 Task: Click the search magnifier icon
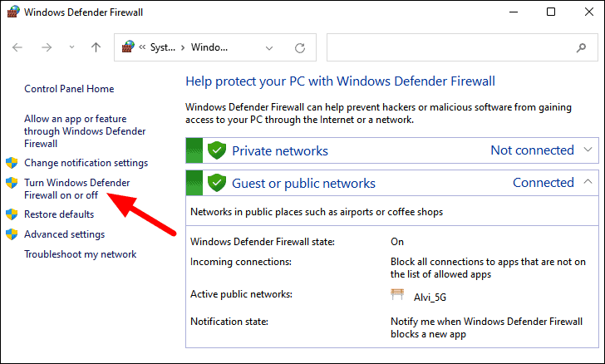click(x=581, y=48)
